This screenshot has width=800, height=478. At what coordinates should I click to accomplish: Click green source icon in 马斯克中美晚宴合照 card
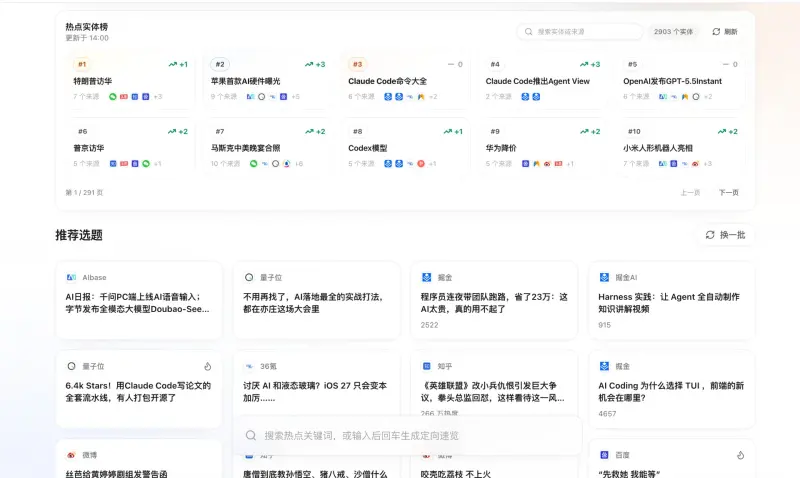[x=254, y=164]
